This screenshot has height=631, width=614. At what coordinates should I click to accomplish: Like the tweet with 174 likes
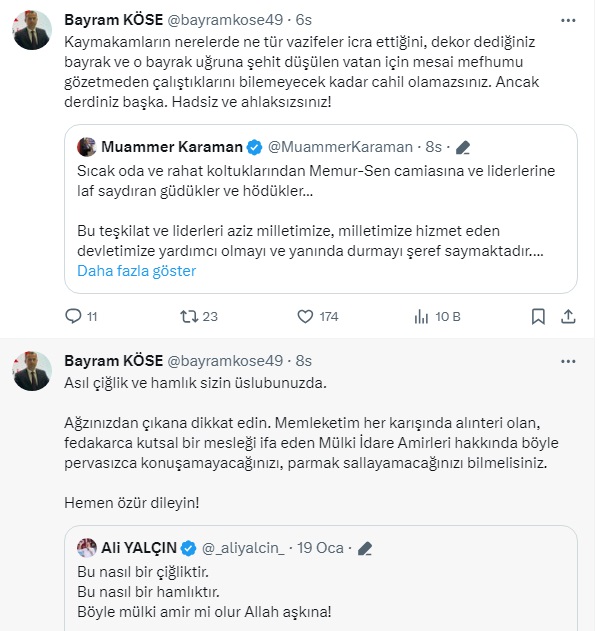tap(307, 317)
